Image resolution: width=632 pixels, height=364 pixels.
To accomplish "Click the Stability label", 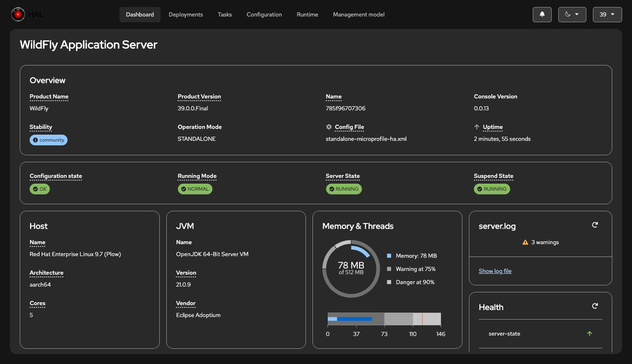I will click(x=41, y=127).
